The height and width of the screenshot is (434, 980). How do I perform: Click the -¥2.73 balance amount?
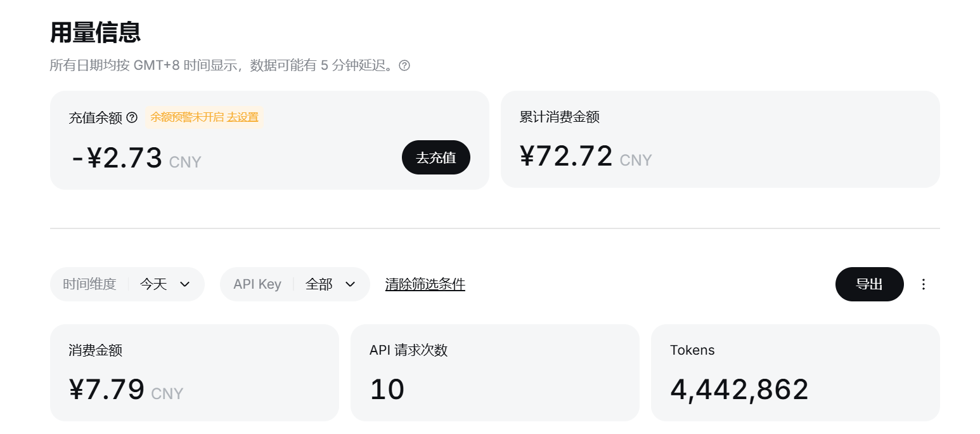point(117,157)
